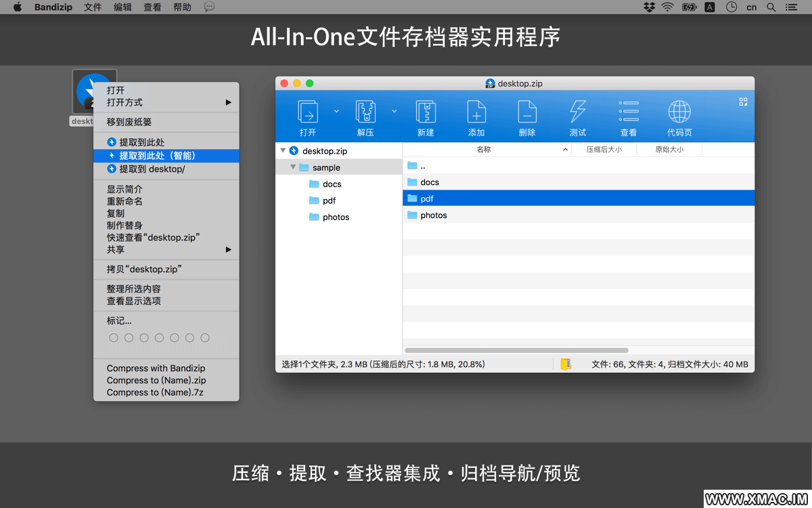
Task: Open the 文件 menu
Action: [x=93, y=7]
